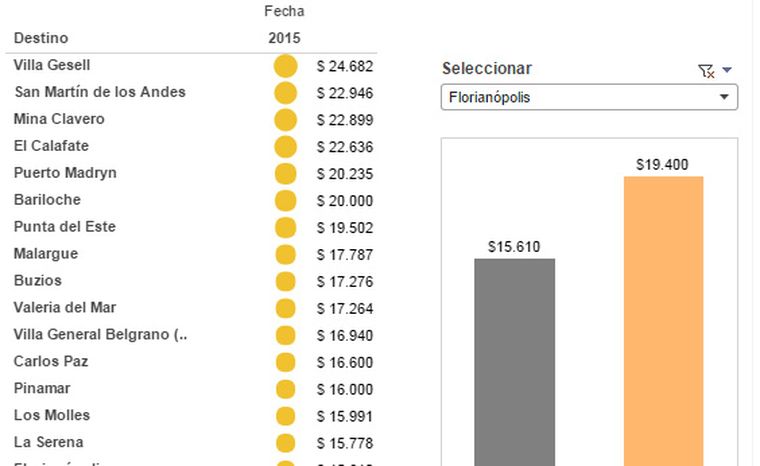Clear the Seleccionar filter using the funnel icon
760x466 pixels.
706,70
